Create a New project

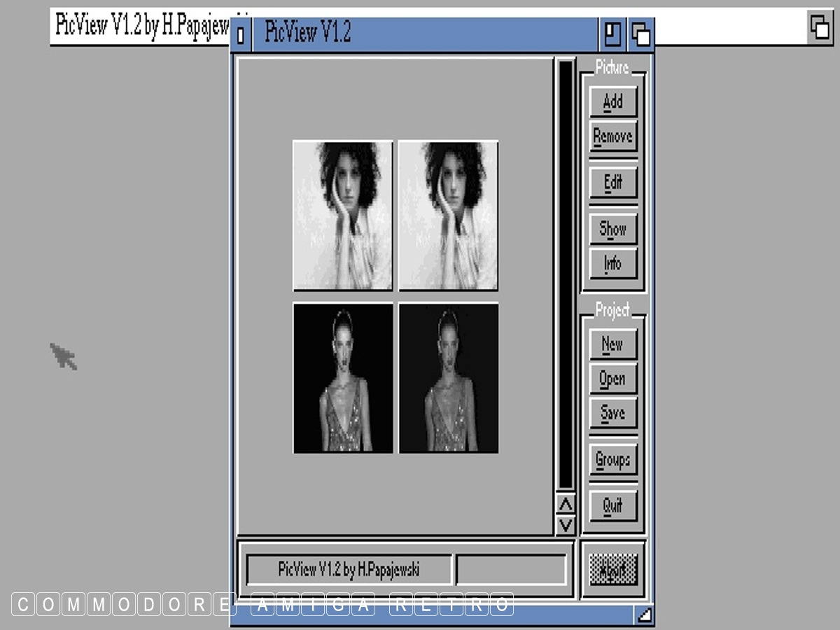point(612,344)
